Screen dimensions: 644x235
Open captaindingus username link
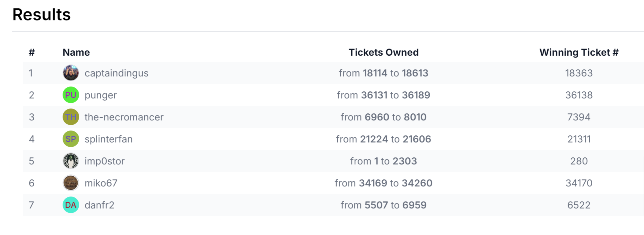(117, 73)
